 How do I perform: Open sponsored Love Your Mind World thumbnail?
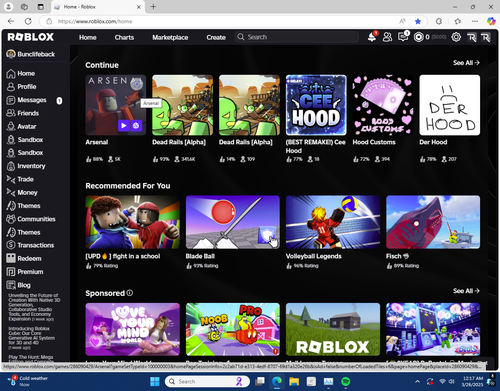tap(132, 329)
